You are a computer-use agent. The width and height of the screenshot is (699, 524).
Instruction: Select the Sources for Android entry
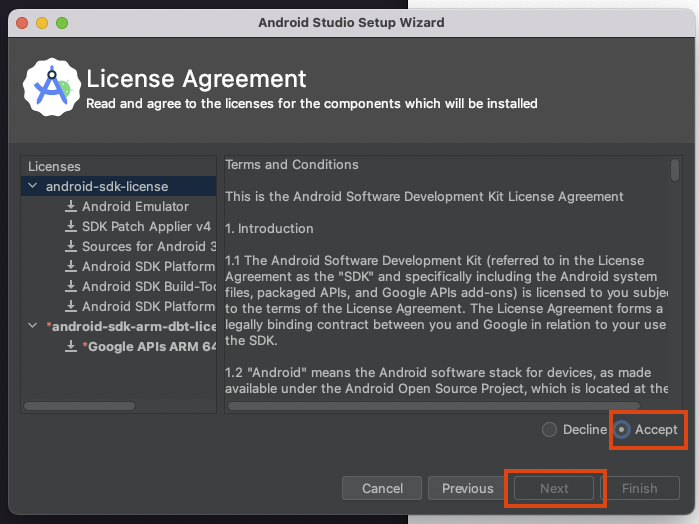click(x=149, y=247)
